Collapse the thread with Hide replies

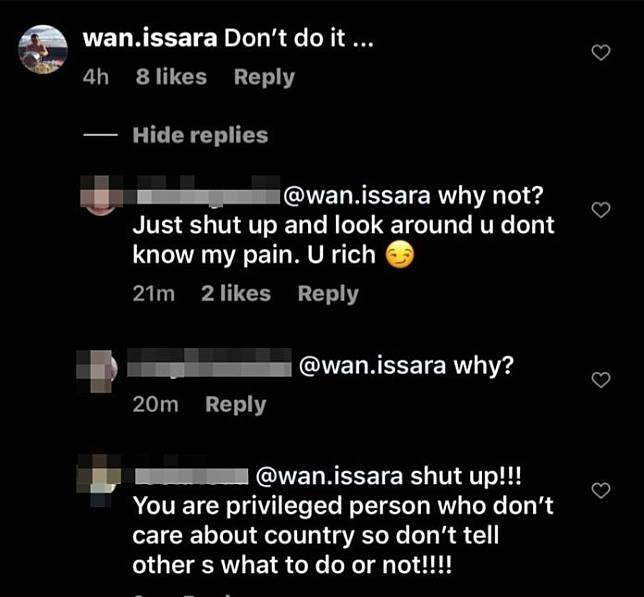[x=200, y=135]
